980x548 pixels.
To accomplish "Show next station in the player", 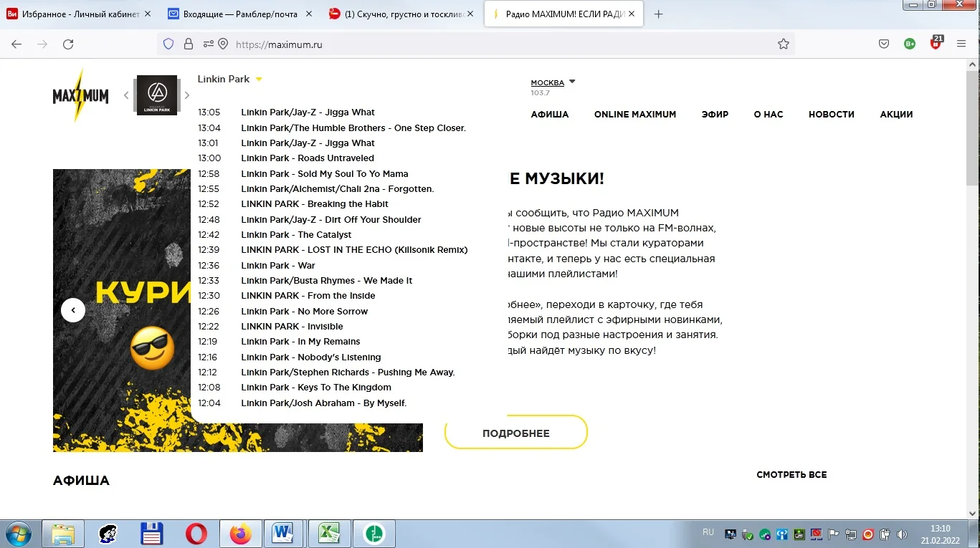I will 187,95.
